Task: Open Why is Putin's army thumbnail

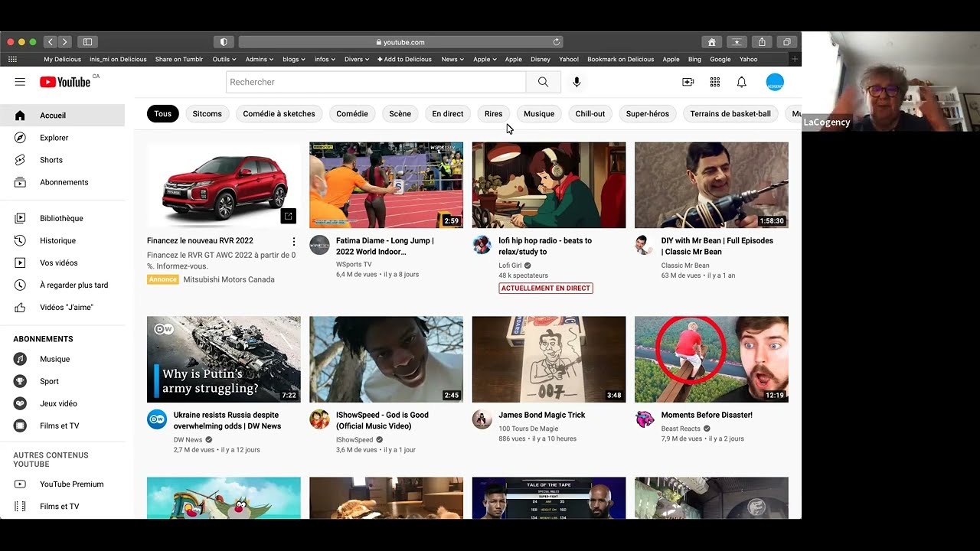Action: tap(224, 360)
